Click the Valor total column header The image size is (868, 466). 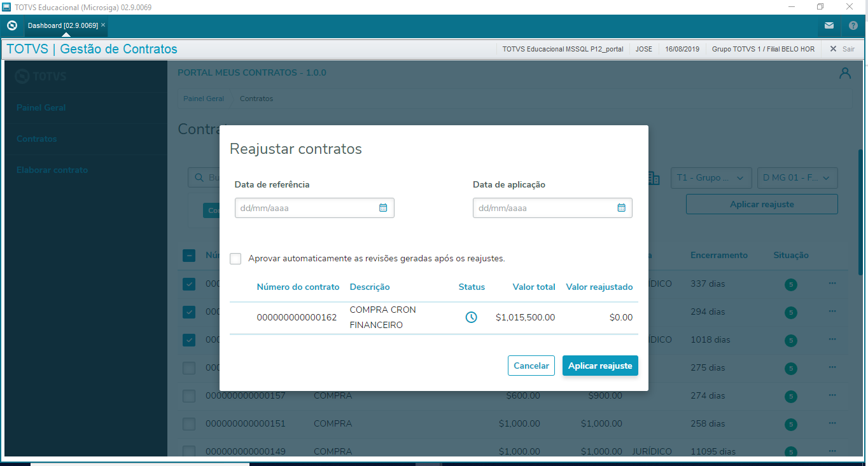[534, 287]
